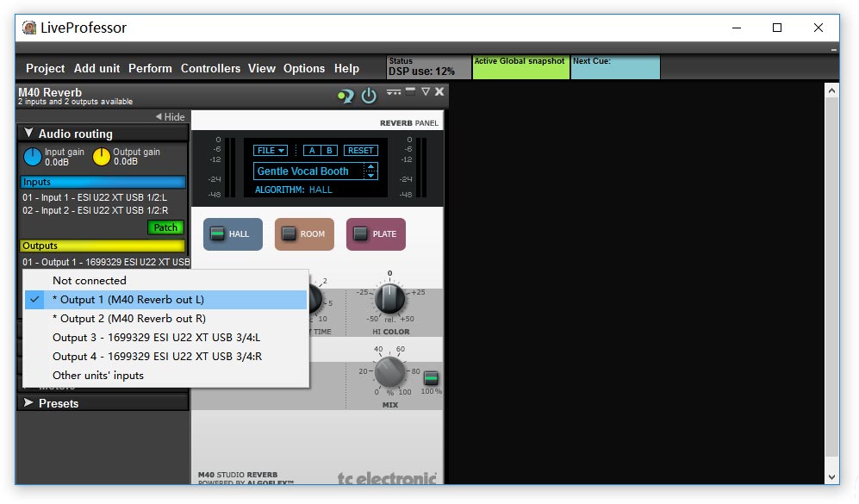The width and height of the screenshot is (859, 504).
Task: Click the vertical scrollbar up arrow
Action: 831,90
